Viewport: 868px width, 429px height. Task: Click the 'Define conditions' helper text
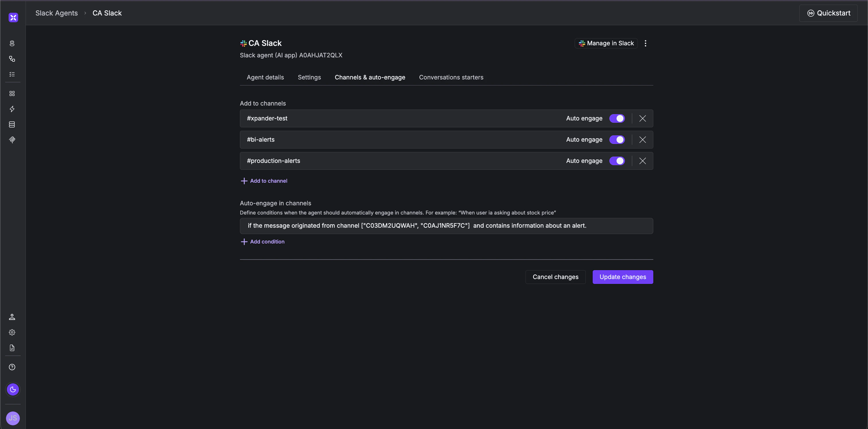point(398,213)
